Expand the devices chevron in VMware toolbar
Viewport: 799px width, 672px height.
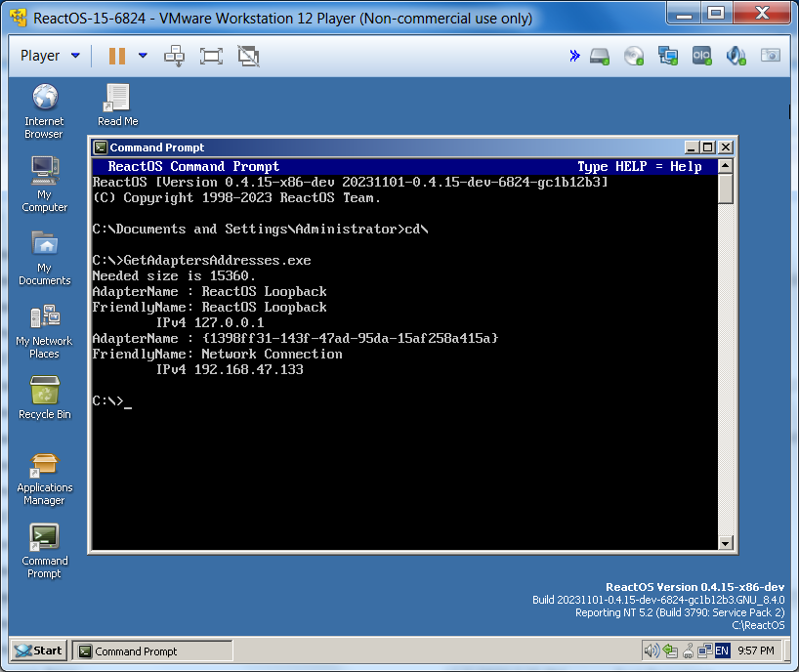(574, 56)
